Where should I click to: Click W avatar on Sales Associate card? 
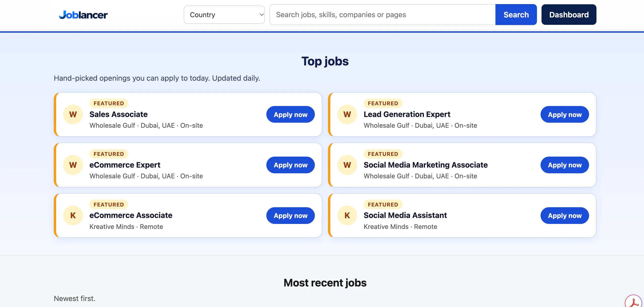tap(73, 114)
